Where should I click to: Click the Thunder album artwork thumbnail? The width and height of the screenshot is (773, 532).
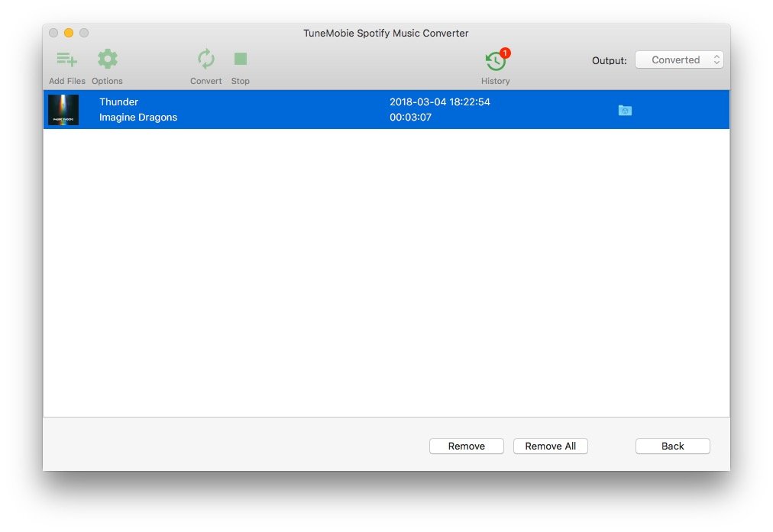(x=63, y=109)
